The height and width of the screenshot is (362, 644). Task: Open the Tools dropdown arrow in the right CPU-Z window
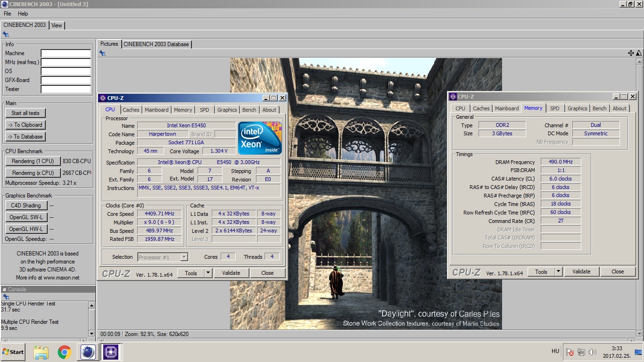558,271
